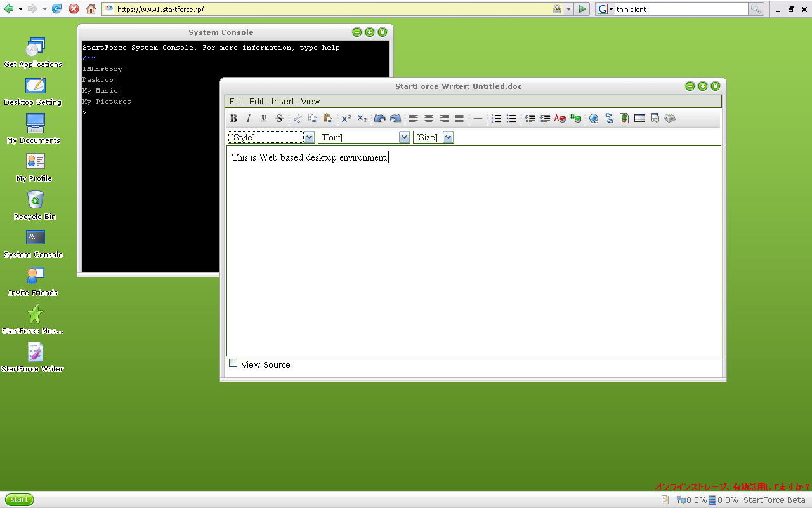Screen dimensions: 812x508
Task: Click the strikethrough toolbar icon
Action: [279, 118]
